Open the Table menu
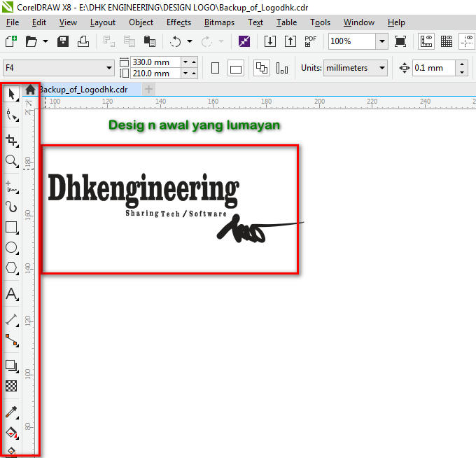This screenshot has width=476, height=458. [x=286, y=22]
